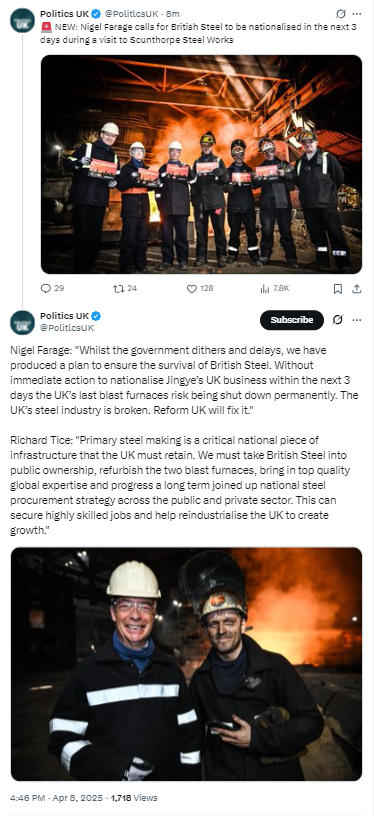Open the steelworkers group photo

(x=201, y=164)
